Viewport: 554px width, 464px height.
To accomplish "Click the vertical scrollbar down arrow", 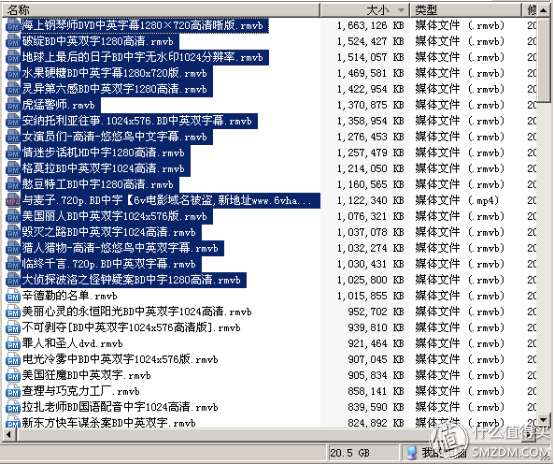I will coord(543,420).
